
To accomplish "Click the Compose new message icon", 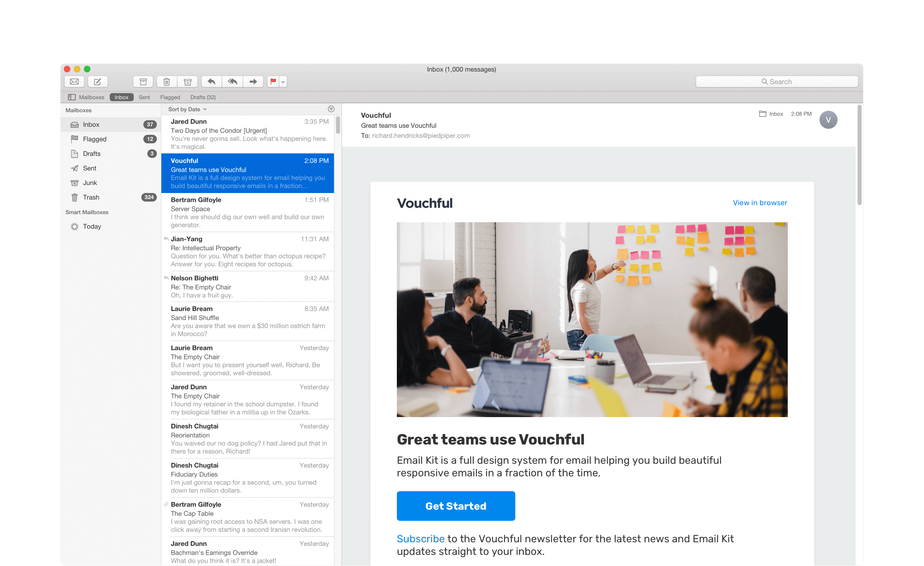I will (97, 81).
